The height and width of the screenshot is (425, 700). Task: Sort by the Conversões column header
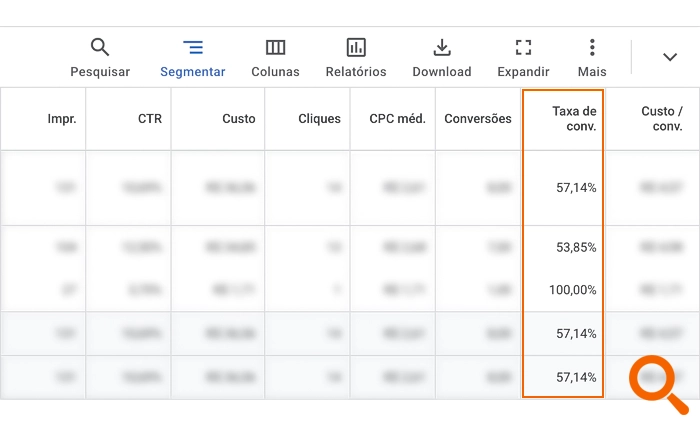(x=478, y=119)
